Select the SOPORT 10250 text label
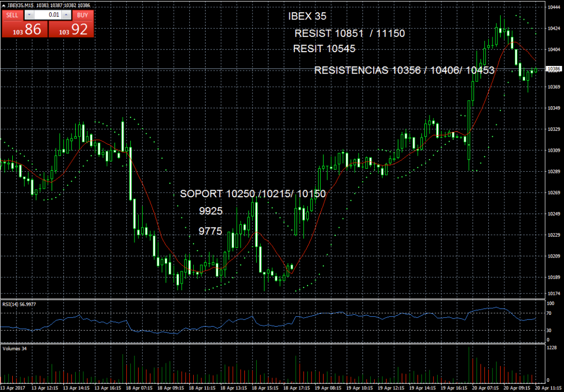564x392 pixels. point(253,194)
